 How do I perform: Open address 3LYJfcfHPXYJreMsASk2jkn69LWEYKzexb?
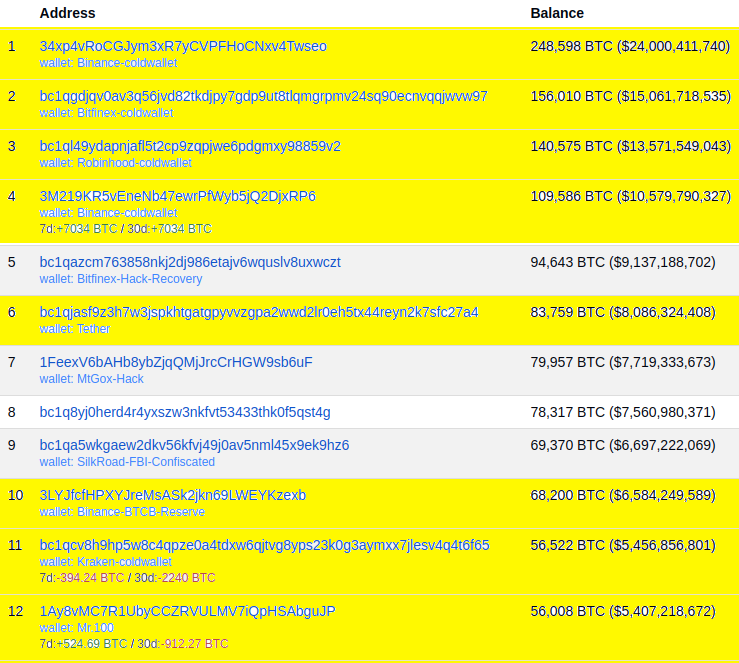click(x=172, y=495)
